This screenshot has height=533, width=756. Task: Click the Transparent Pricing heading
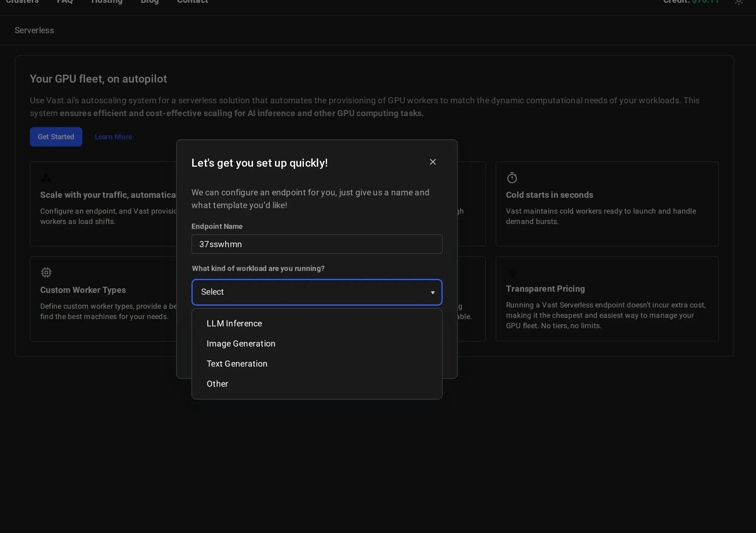(545, 289)
